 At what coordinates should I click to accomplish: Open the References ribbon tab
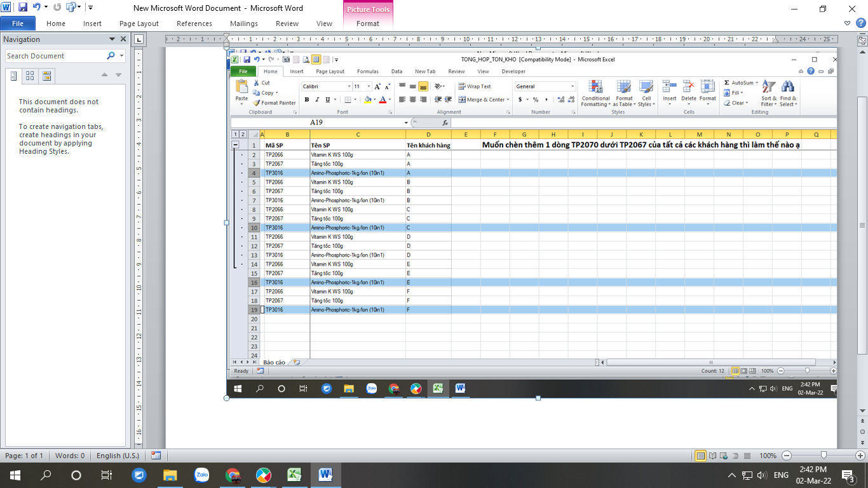point(194,24)
